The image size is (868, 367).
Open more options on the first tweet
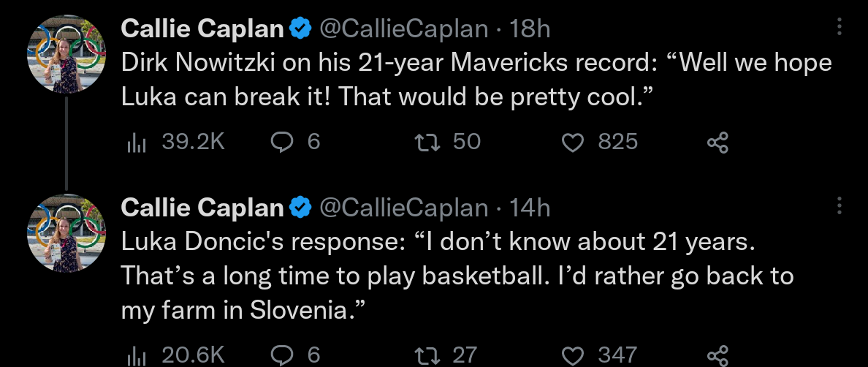[x=839, y=29]
